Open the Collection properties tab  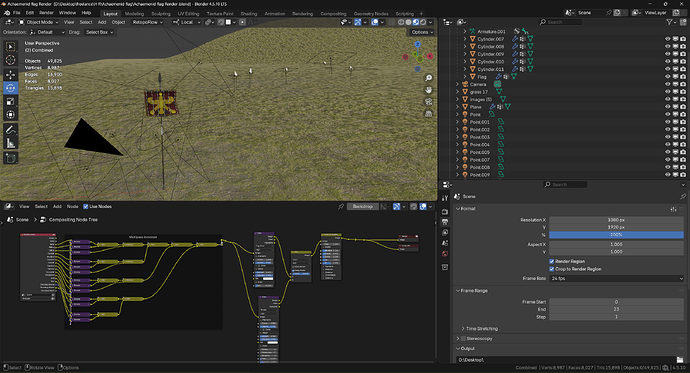(x=445, y=267)
